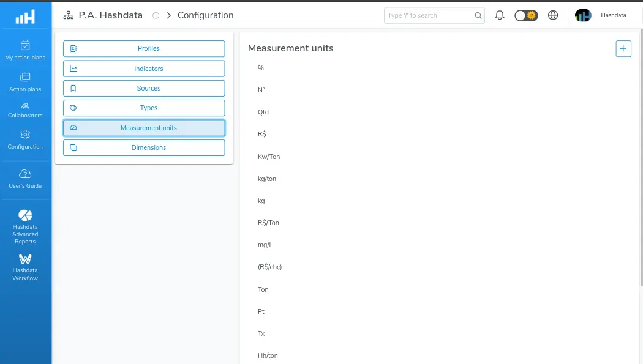643x364 pixels.
Task: Select the 'Kw/Ton' unit
Action: click(269, 157)
